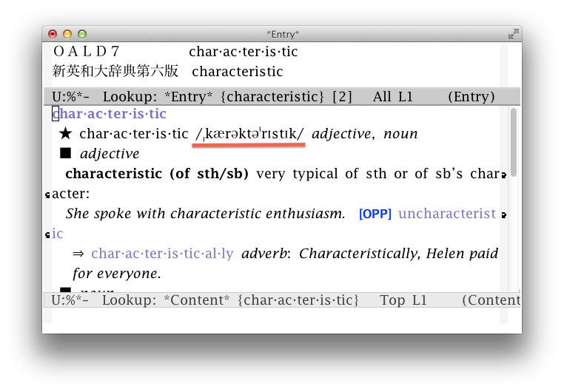Click the green zoom window button

(82, 34)
